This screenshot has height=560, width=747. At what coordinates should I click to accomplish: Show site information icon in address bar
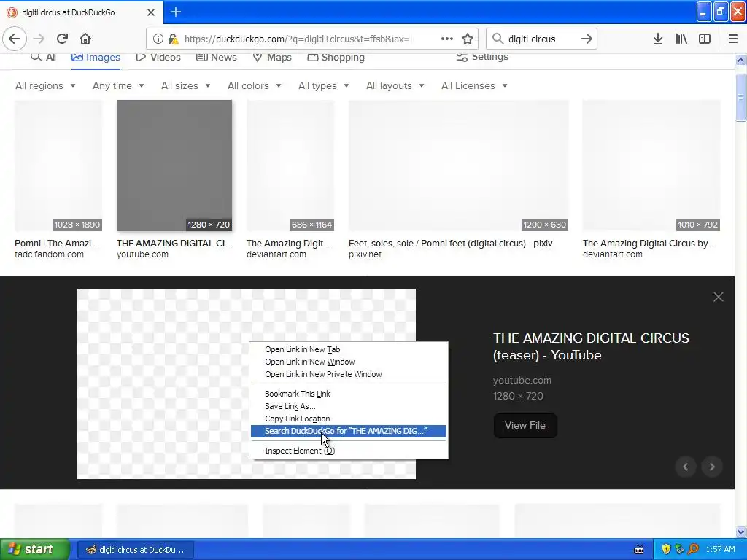(158, 39)
